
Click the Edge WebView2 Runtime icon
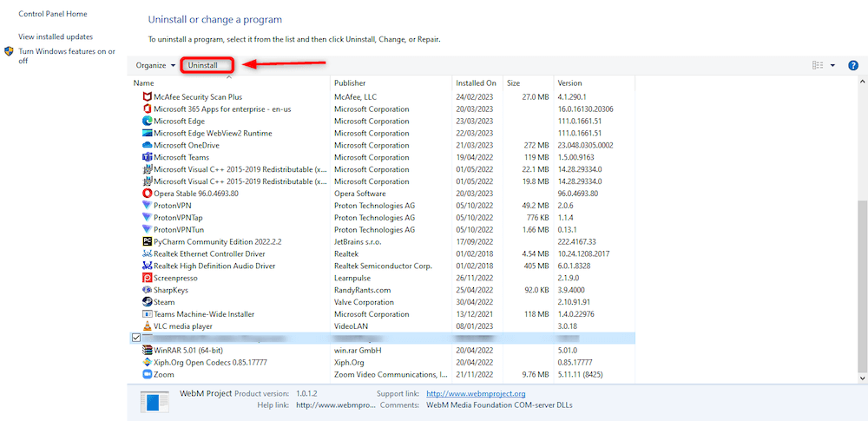point(148,134)
